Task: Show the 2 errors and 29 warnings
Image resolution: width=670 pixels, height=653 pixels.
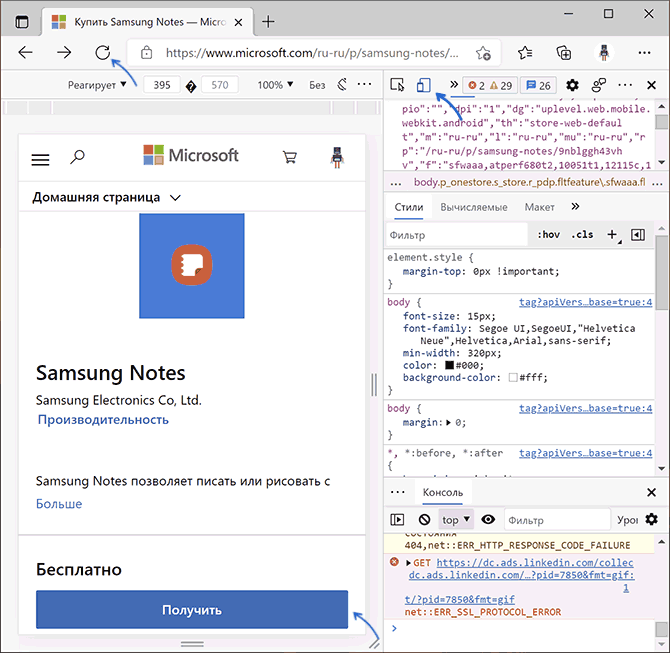Action: (x=491, y=85)
